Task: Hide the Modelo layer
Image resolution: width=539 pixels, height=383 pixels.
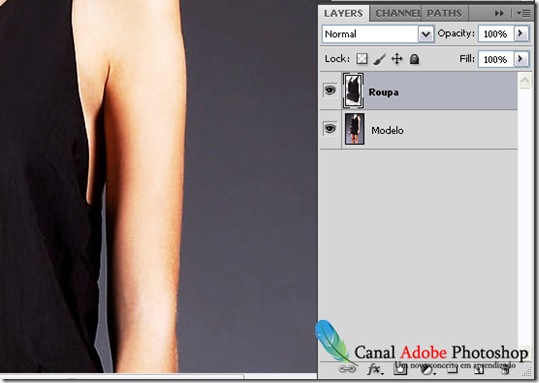Action: coord(330,129)
